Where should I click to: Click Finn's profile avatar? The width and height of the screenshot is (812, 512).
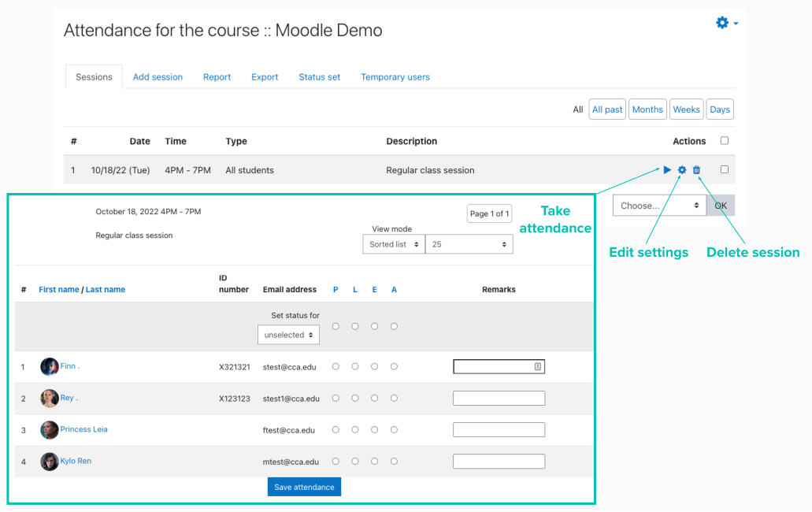(50, 366)
